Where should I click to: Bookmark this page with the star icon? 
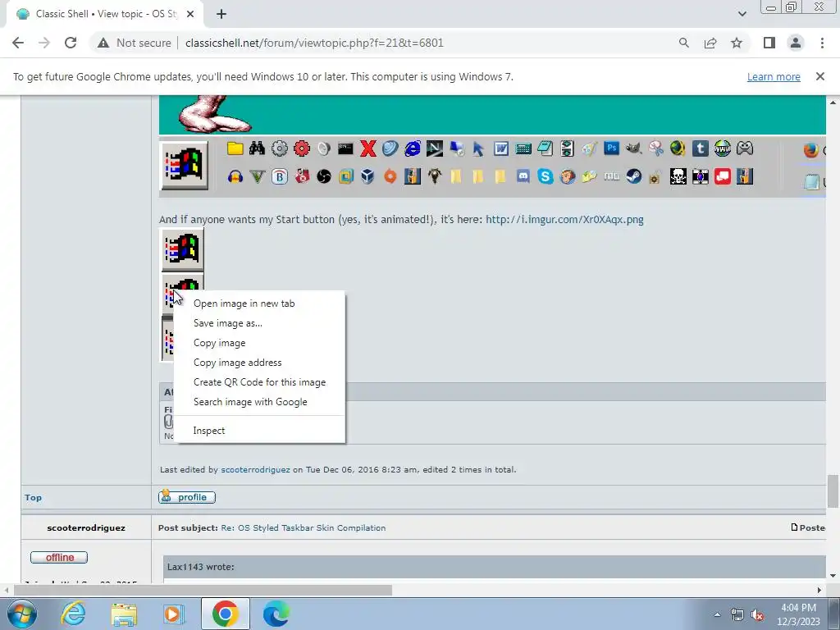click(x=737, y=43)
